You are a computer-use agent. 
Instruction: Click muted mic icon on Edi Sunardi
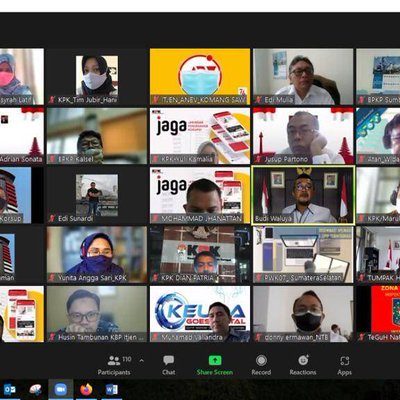pos(52,218)
